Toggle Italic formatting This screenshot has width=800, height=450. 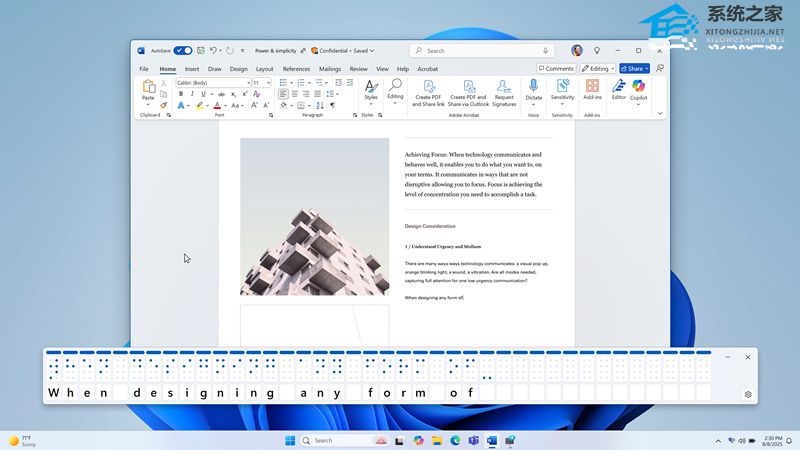[192, 94]
